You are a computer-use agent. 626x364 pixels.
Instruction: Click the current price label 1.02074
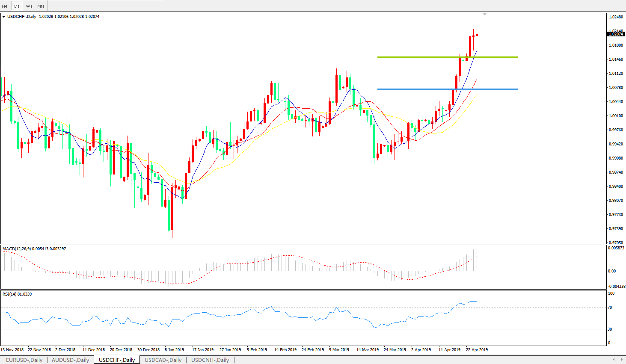pos(616,34)
